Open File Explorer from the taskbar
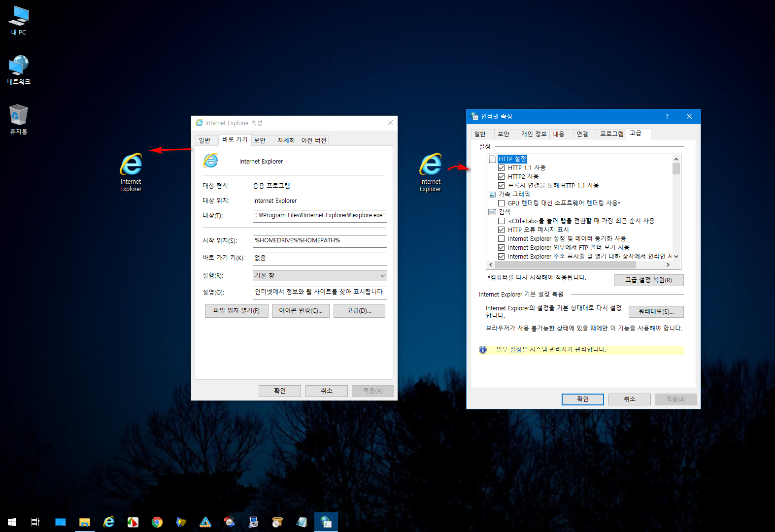775x532 pixels. point(85,522)
